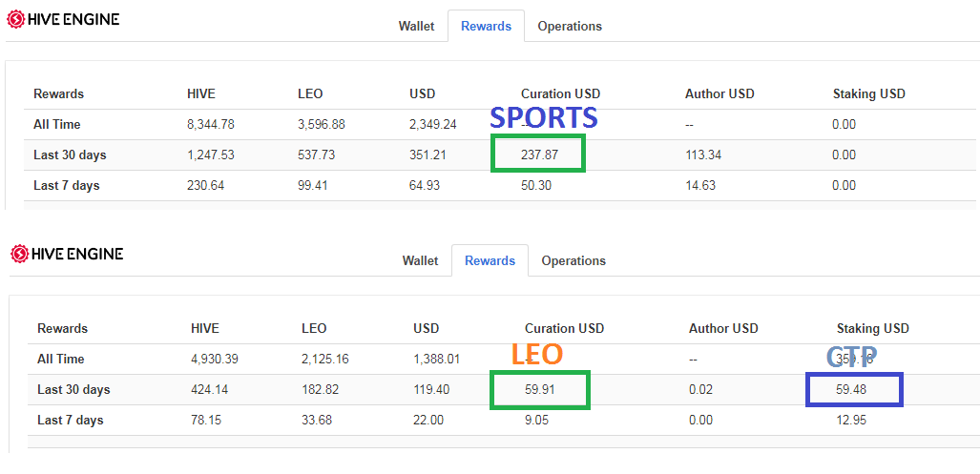Click Staking USD header in lower table
The image size is (980, 474).
(x=872, y=328)
